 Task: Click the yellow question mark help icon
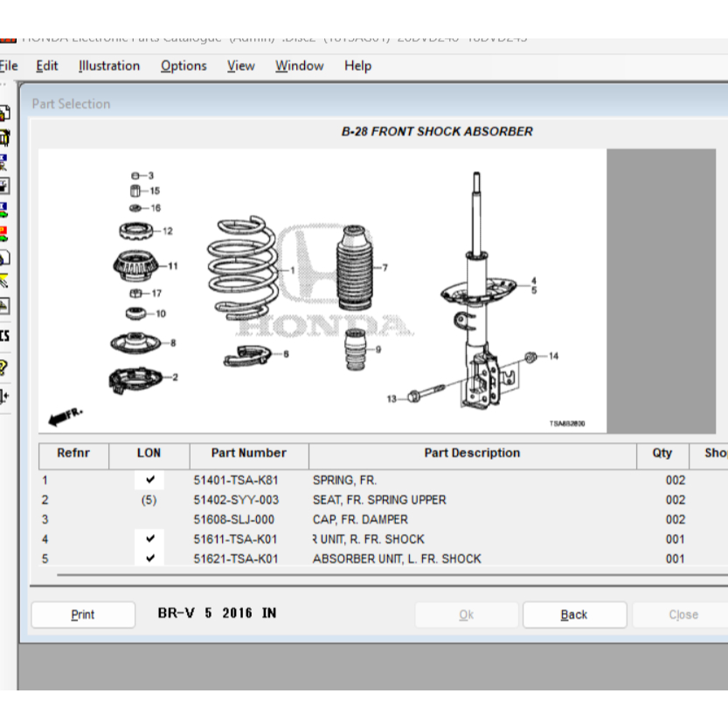[4, 366]
